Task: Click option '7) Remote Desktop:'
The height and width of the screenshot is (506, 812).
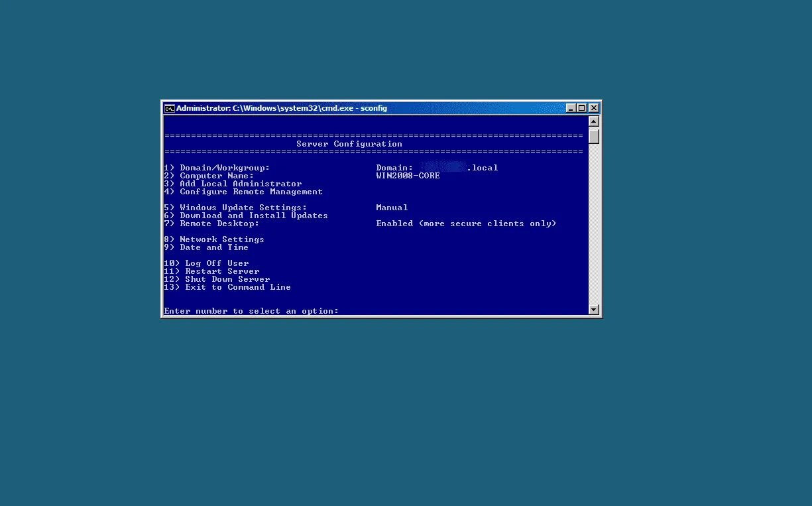Action: 211,223
